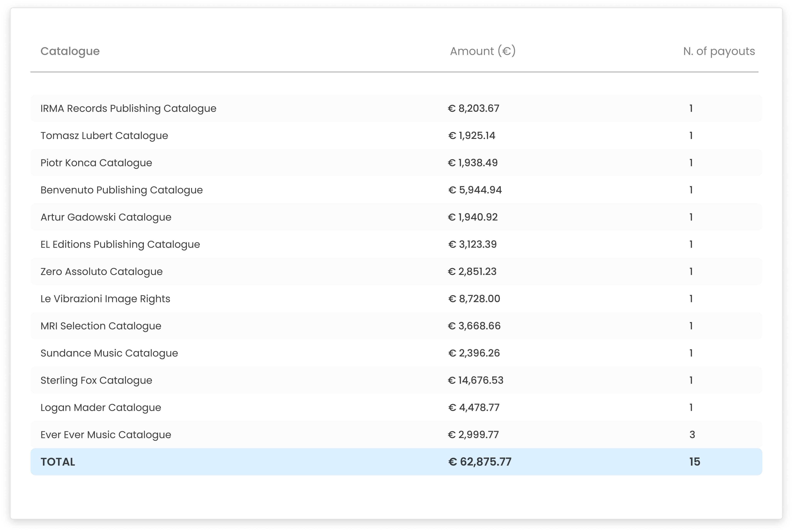Click the N. of payouts column header
This screenshot has height=532, width=793.
coord(719,51)
